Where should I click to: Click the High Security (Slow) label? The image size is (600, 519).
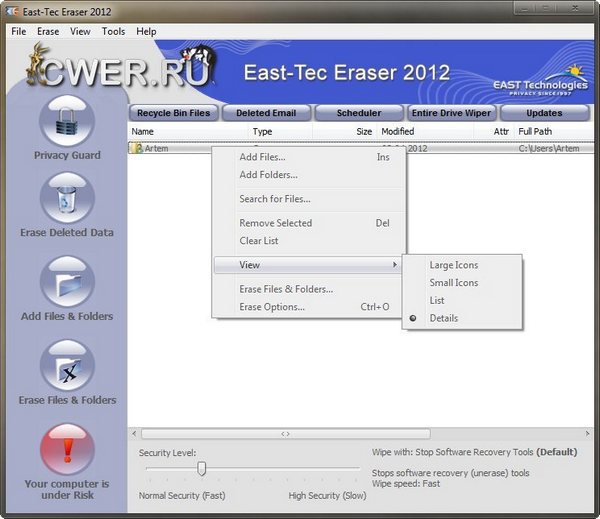[x=327, y=495]
